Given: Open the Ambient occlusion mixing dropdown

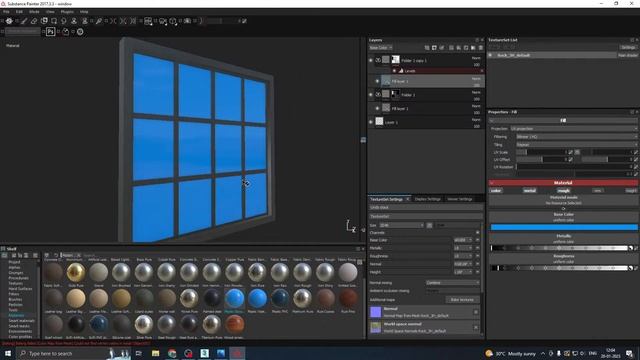Looking at the screenshot, I should 453,291.
